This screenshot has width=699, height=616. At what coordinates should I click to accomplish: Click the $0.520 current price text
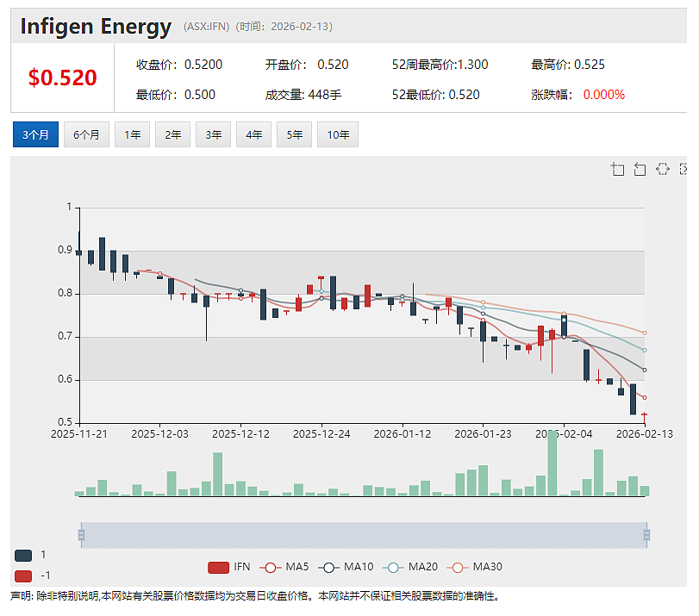62,78
